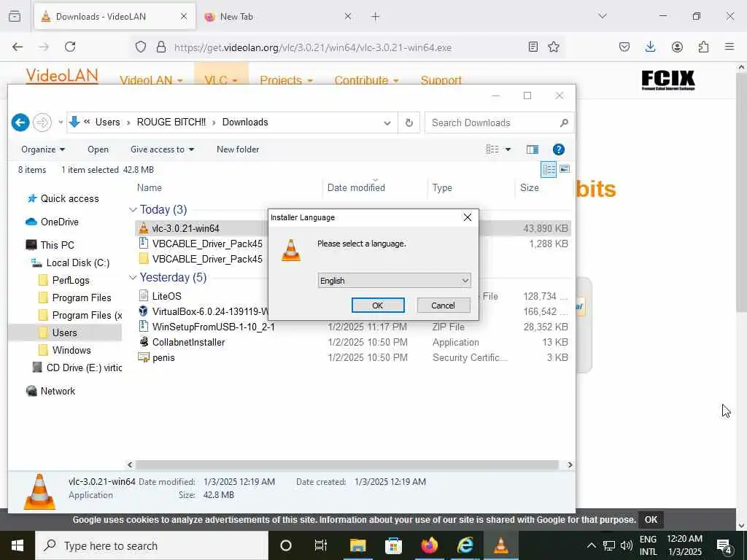Screen dimensions: 747x560
Task: Select the CollabnetInstaller file
Action: coord(188,343)
